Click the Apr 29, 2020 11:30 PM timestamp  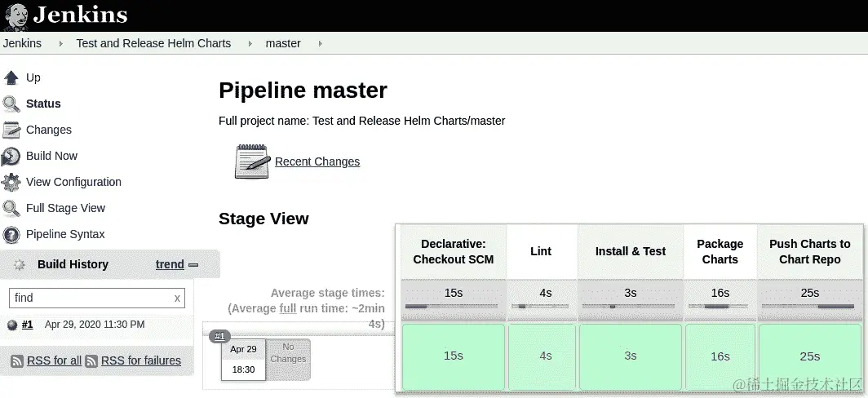(95, 325)
